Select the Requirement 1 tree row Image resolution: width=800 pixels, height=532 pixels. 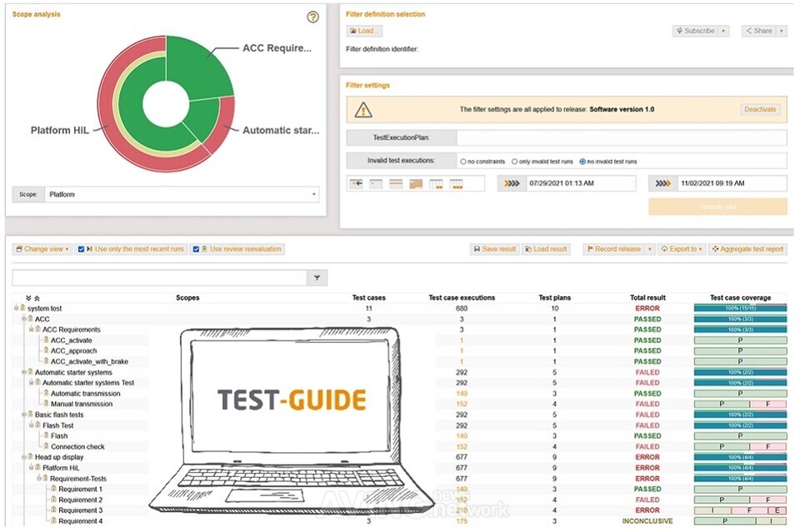(x=80, y=490)
